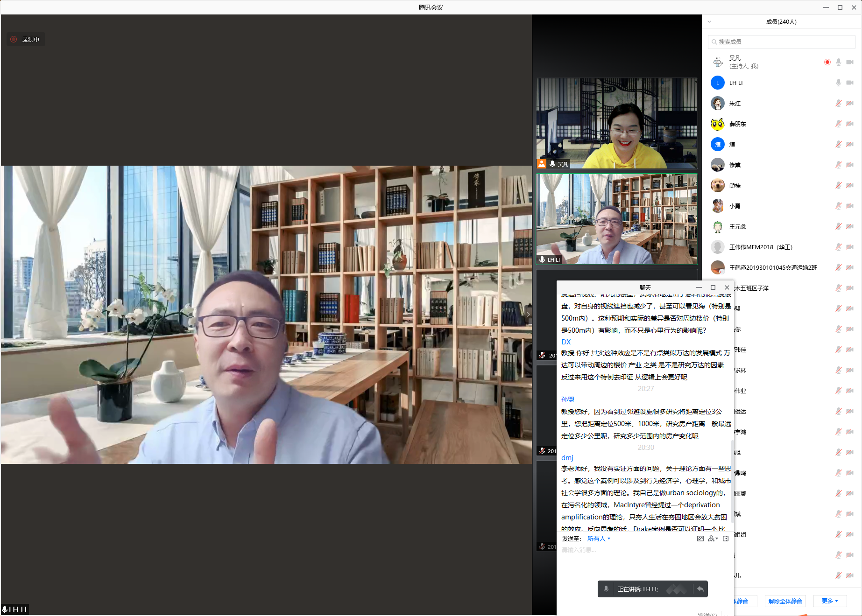Click the 解除全体静音 button

(x=785, y=601)
